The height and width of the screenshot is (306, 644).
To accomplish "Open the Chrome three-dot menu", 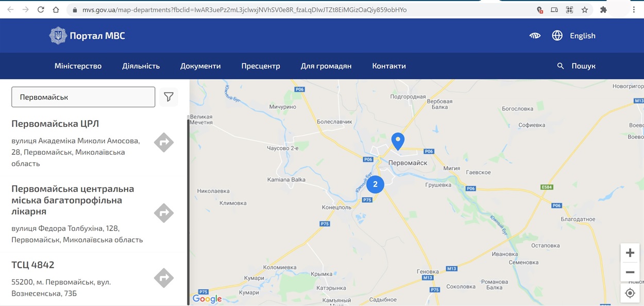I will pyautogui.click(x=634, y=10).
